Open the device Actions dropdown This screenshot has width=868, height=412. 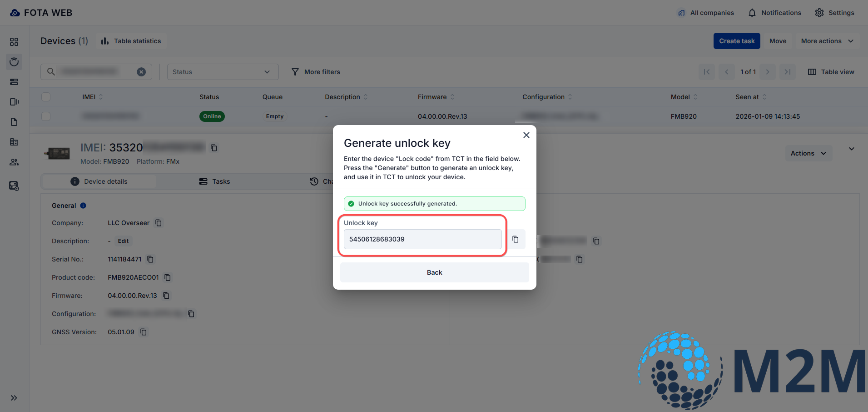click(808, 153)
